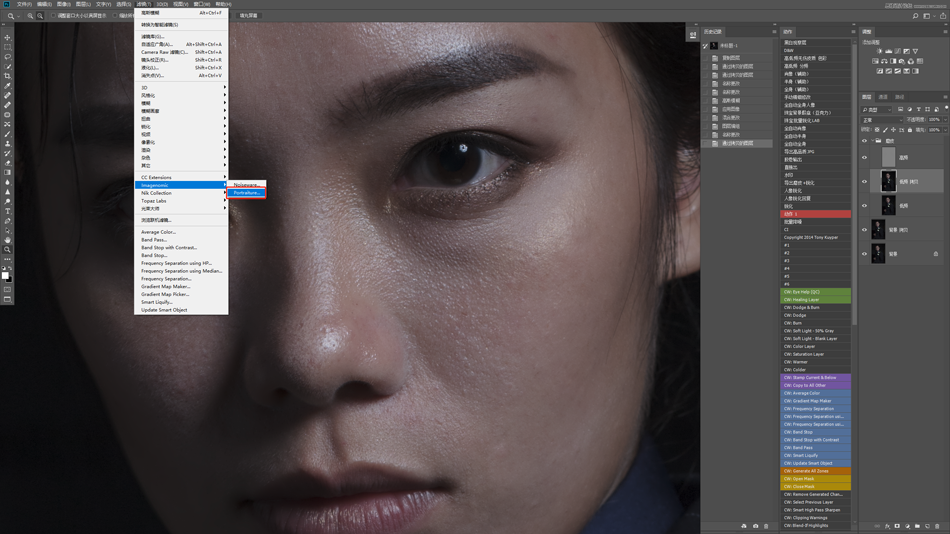
Task: Expand the 3D filter submenu
Action: pos(181,87)
